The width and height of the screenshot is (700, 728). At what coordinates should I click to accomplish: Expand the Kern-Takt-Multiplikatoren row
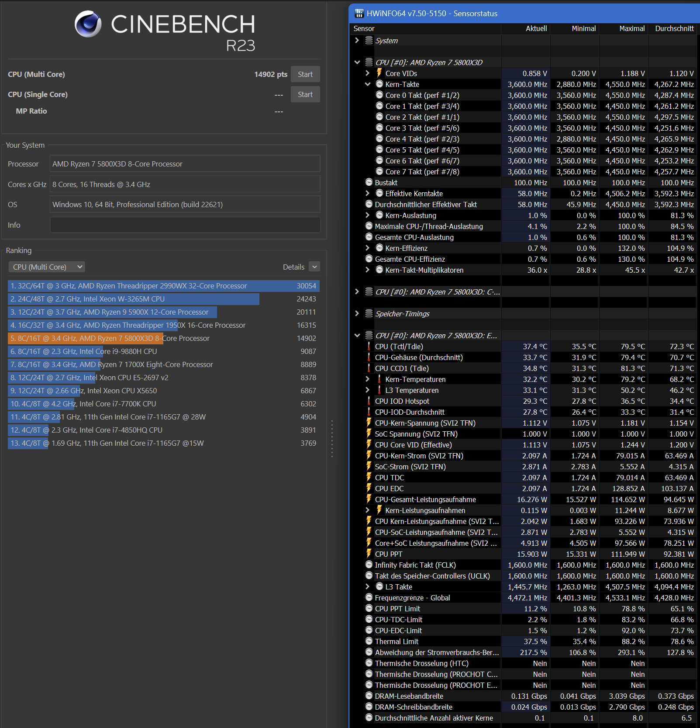pos(368,270)
